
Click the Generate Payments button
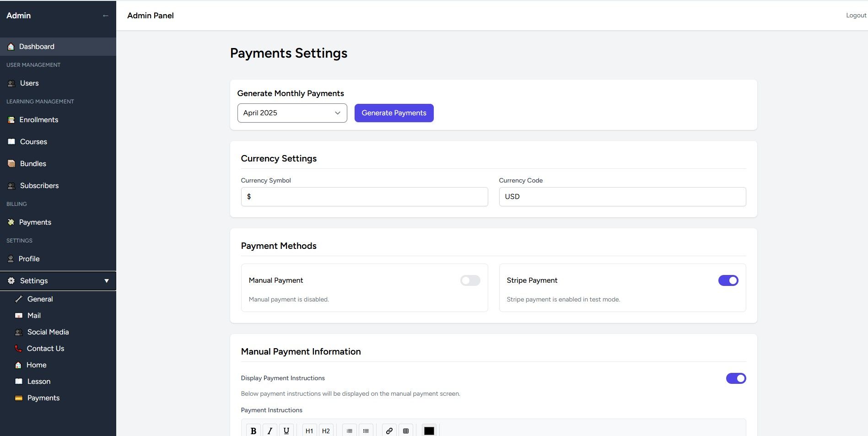click(394, 113)
